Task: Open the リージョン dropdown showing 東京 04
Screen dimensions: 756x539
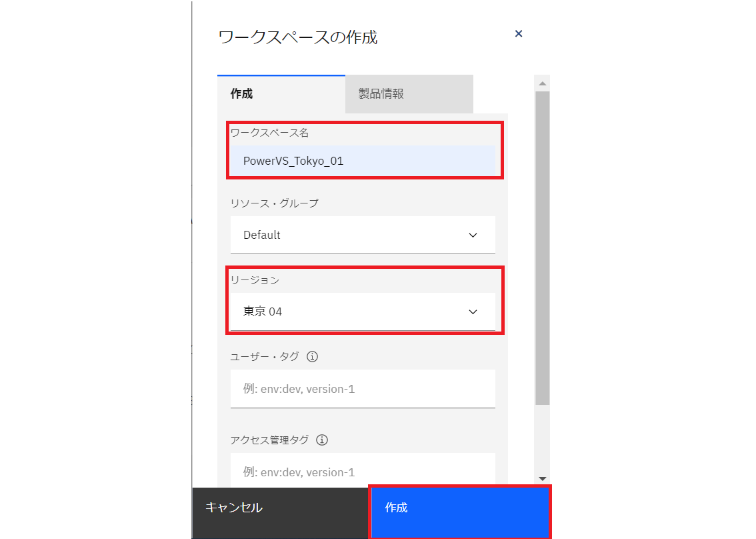Action: (x=363, y=312)
